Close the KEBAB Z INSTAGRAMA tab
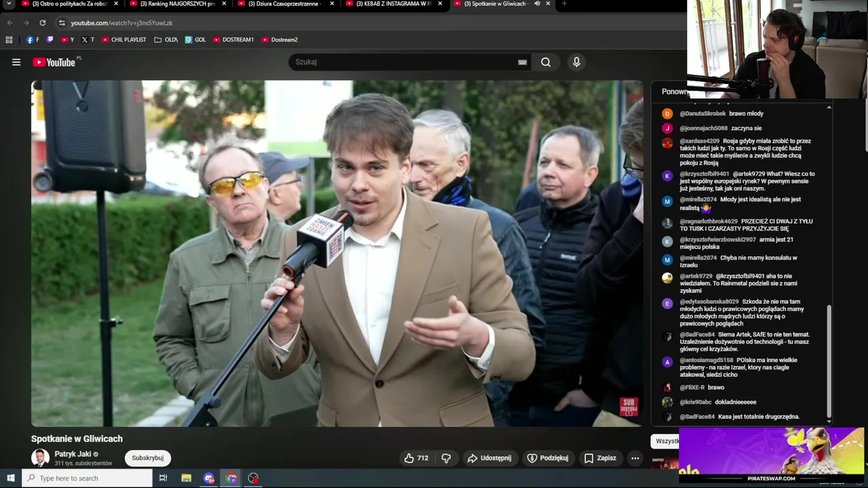Image resolution: width=868 pixels, height=488 pixels. pyautogui.click(x=439, y=4)
